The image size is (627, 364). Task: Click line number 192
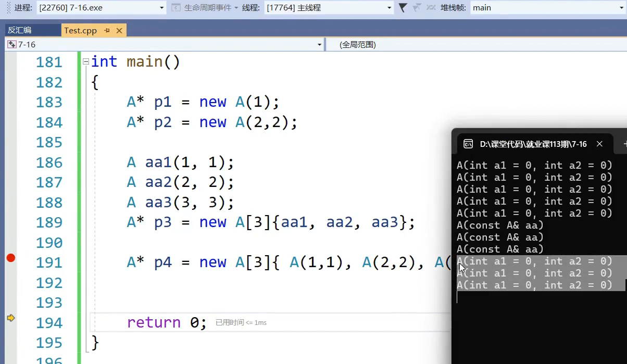pyautogui.click(x=49, y=283)
